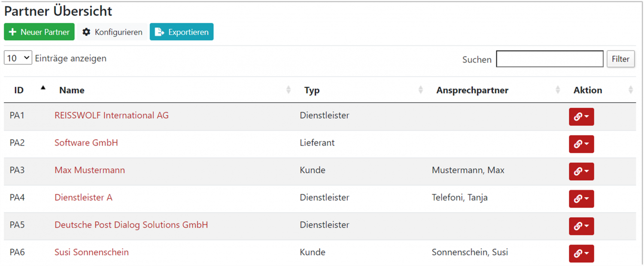The image size is (644, 266).
Task: Open REISSWOLF International AG details
Action: tap(111, 116)
